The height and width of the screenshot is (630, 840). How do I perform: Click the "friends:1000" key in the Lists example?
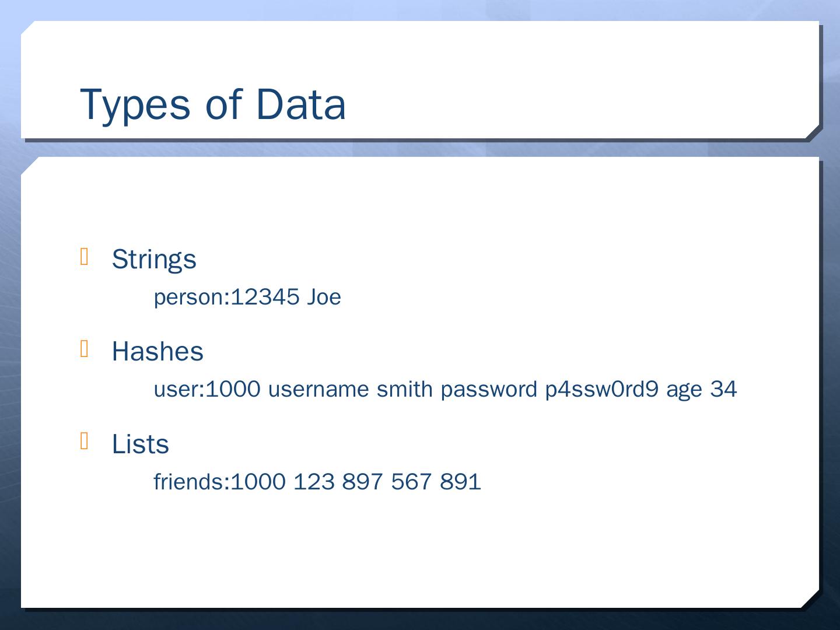click(219, 482)
